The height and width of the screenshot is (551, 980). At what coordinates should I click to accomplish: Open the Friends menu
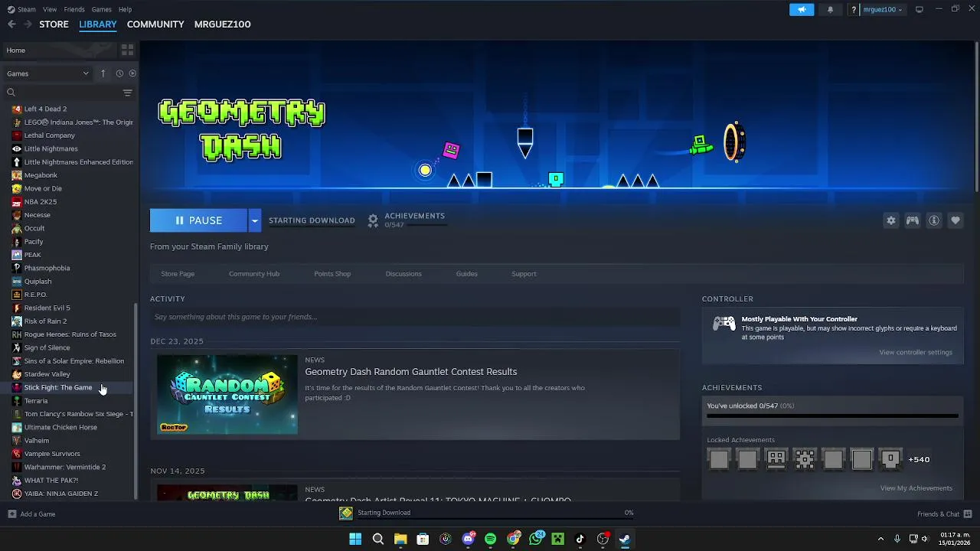[x=74, y=9]
